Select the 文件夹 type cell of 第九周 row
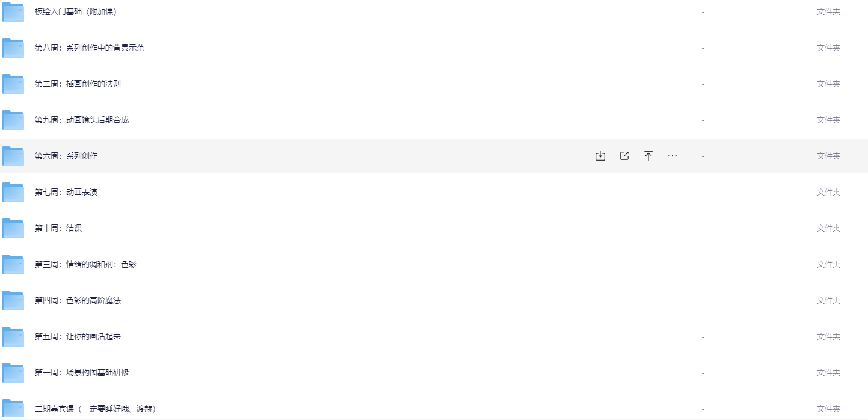This screenshot has width=868, height=420. [x=828, y=120]
